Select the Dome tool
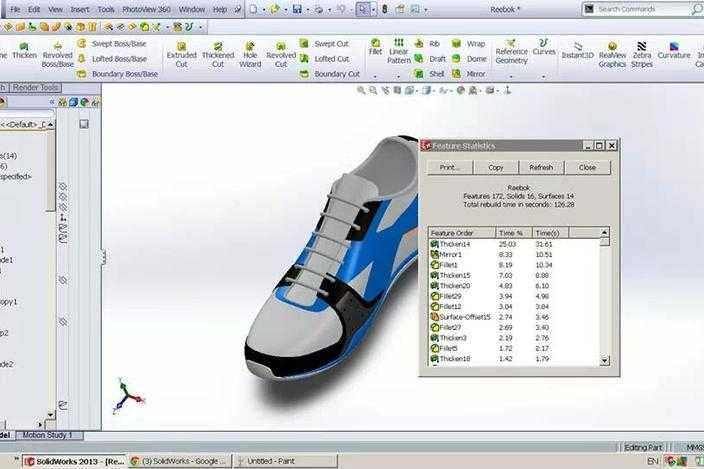This screenshot has height=469, width=704. pyautogui.click(x=469, y=59)
